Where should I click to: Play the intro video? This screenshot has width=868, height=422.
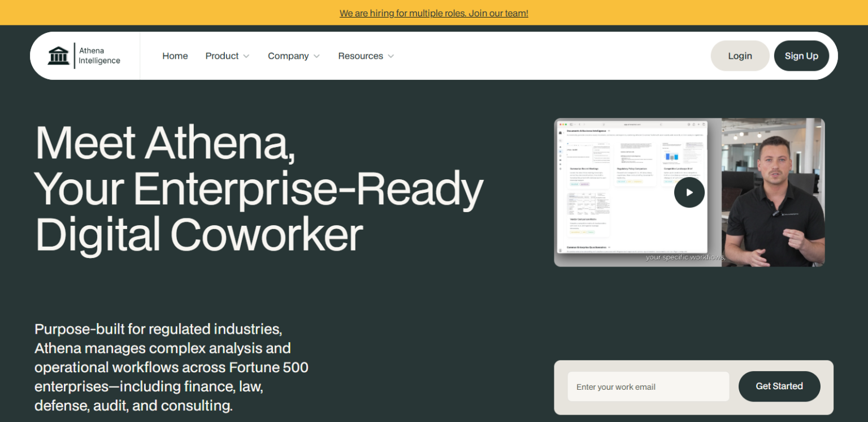click(689, 192)
